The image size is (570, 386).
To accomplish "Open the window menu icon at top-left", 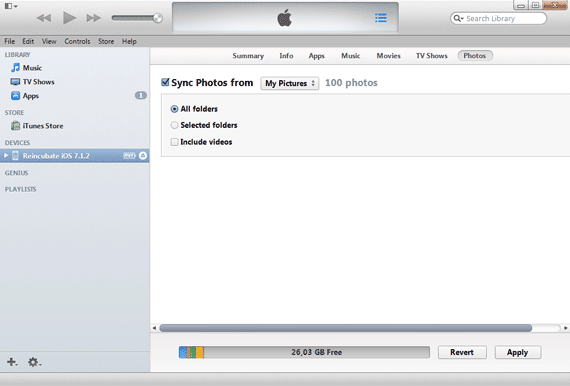I will 11,6.
